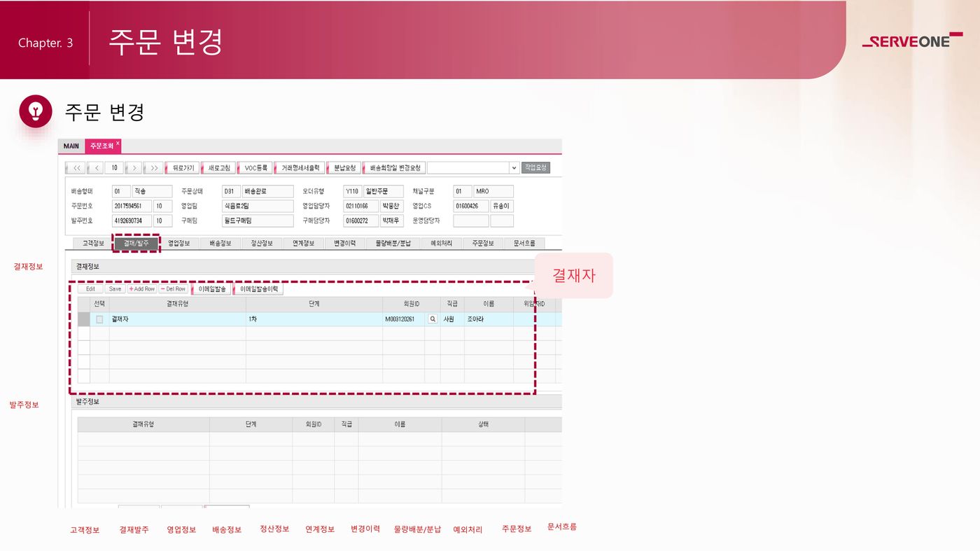Open 이메일발송이력 history
This screenshot has height=551, width=980.
259,289
